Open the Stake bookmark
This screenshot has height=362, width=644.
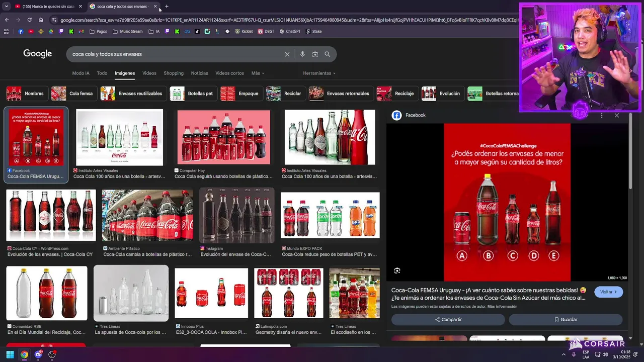313,31
